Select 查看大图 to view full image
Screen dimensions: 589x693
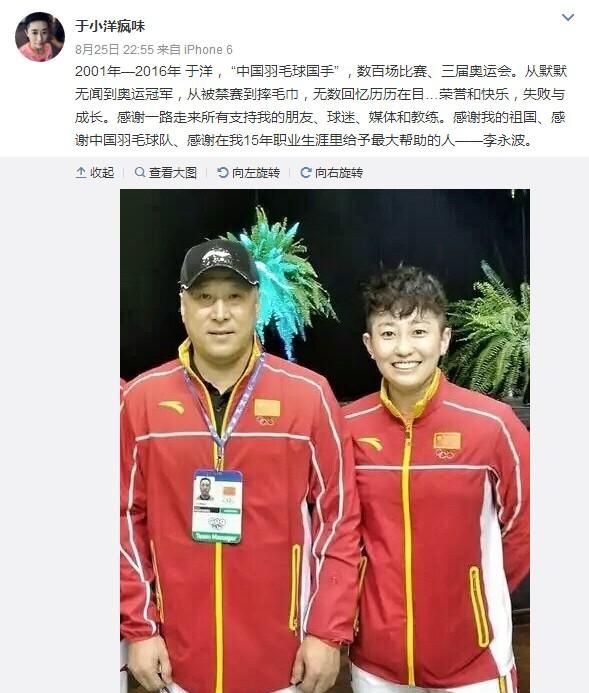173,173
